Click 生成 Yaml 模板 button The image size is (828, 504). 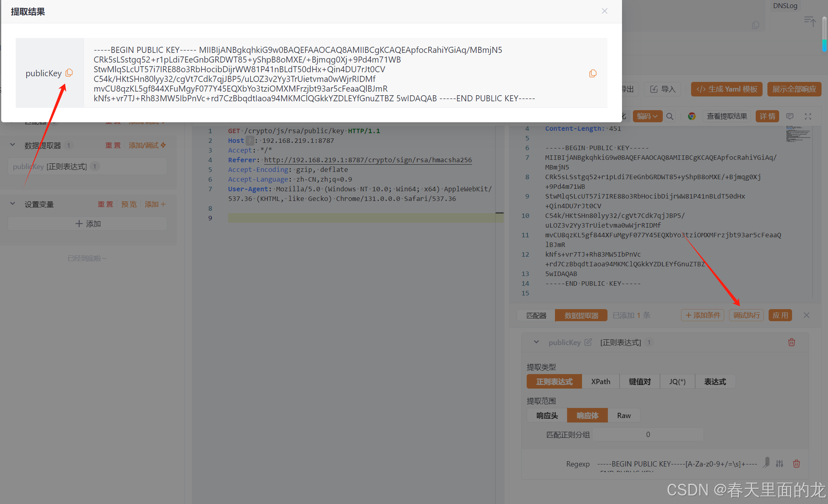pyautogui.click(x=727, y=89)
